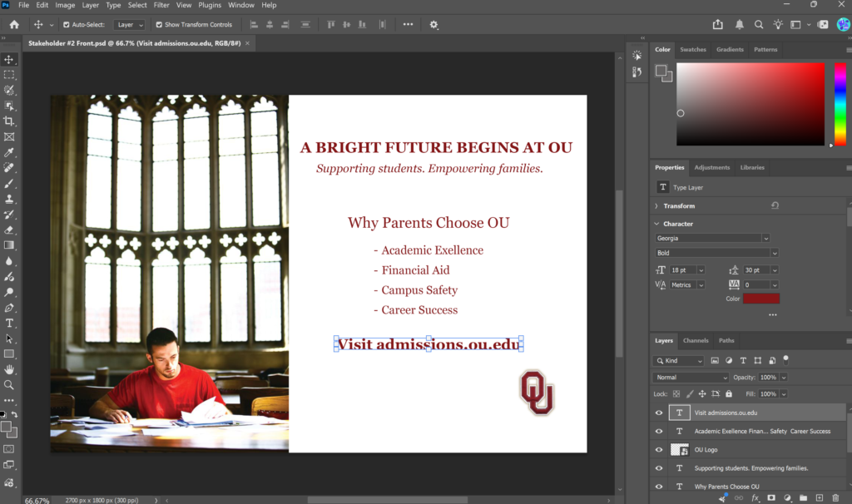
Task: Close the Stakeholder #2 Front.psd tab
Action: [247, 43]
